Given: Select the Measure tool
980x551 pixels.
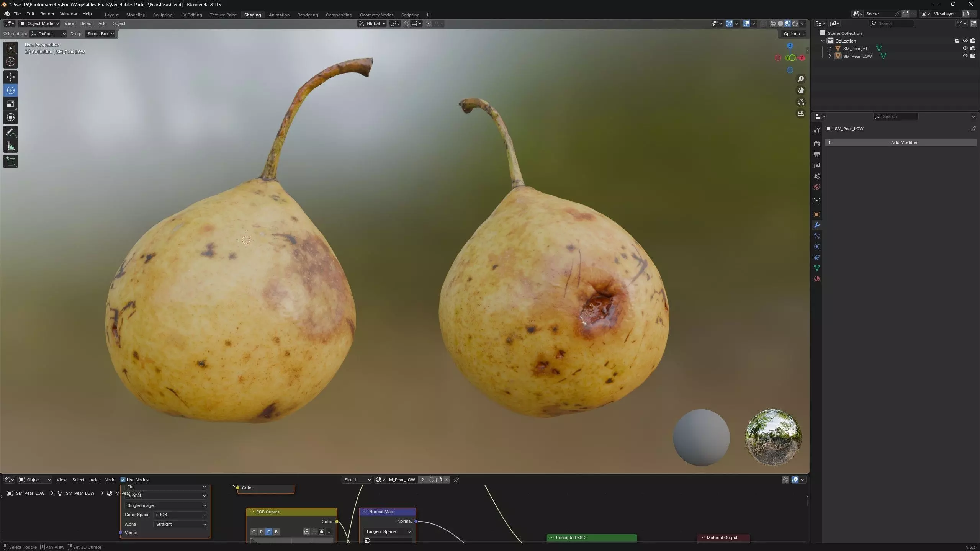Looking at the screenshot, I should [x=10, y=146].
